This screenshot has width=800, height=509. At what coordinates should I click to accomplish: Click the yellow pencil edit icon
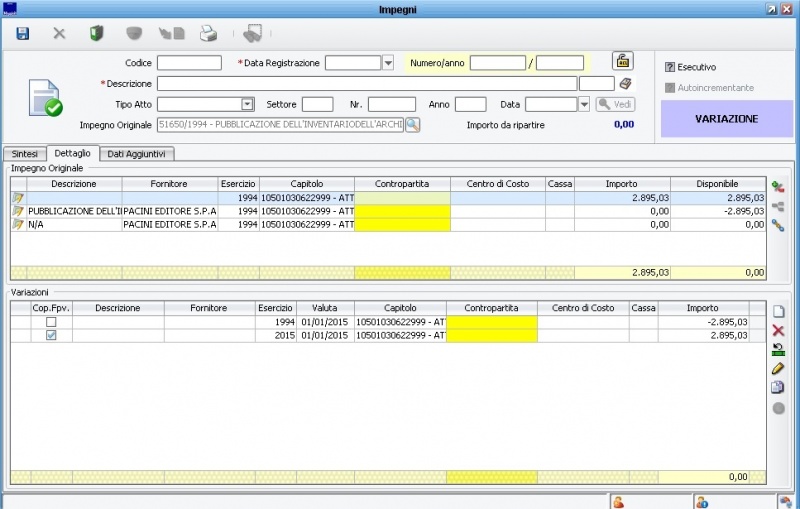coord(778,368)
